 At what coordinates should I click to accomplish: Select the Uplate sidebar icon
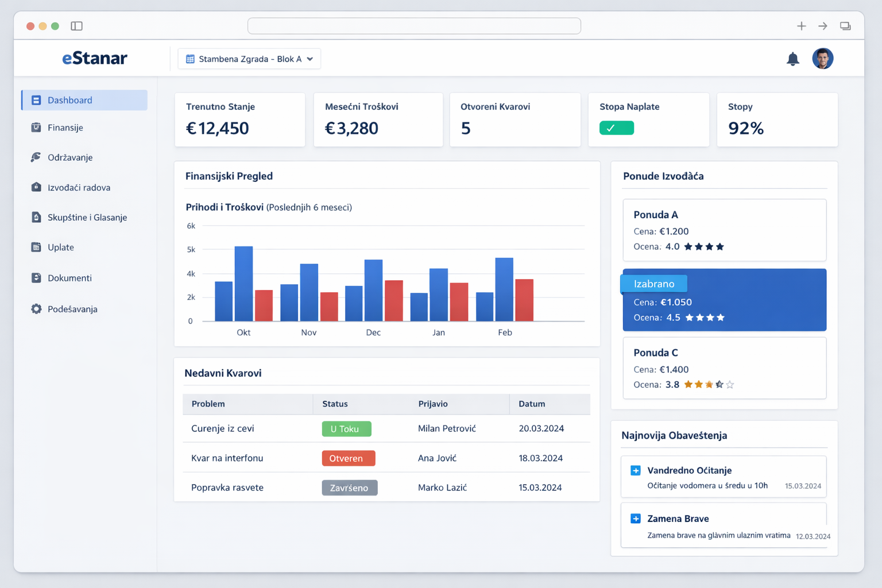tap(36, 247)
